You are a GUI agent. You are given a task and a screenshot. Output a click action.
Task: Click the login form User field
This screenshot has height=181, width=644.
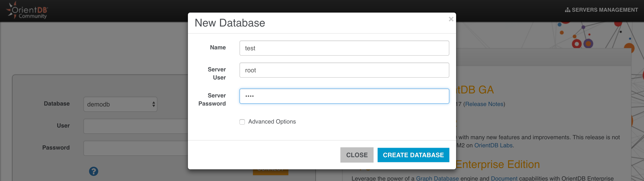135,126
